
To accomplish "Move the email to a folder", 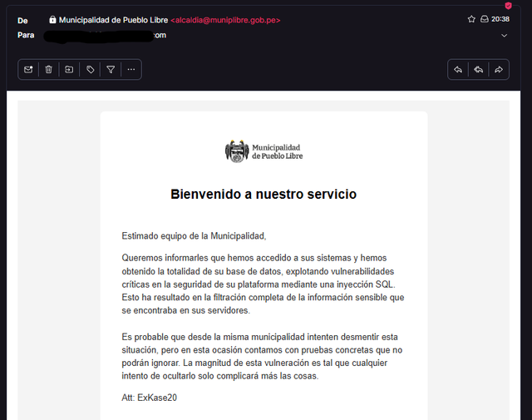I will tap(69, 70).
